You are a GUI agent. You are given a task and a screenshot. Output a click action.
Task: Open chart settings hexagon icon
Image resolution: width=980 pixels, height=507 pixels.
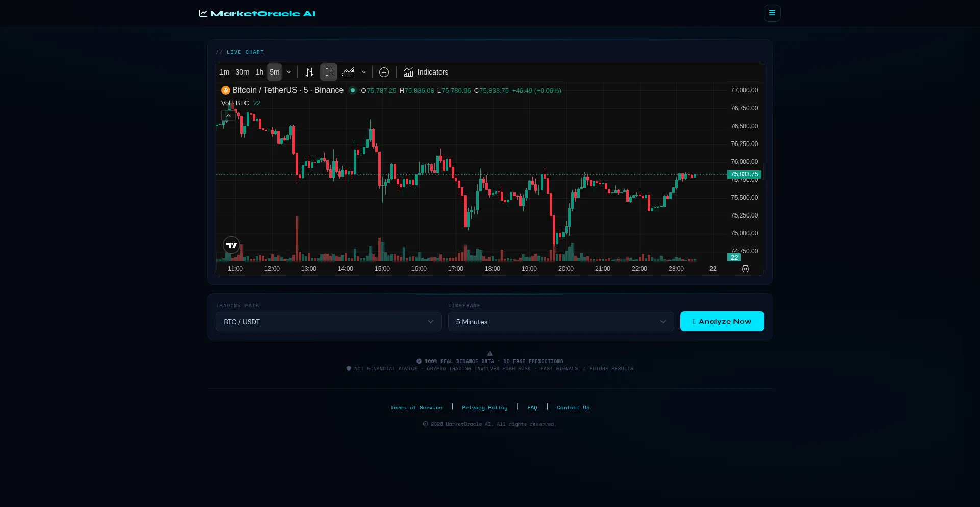click(x=745, y=269)
